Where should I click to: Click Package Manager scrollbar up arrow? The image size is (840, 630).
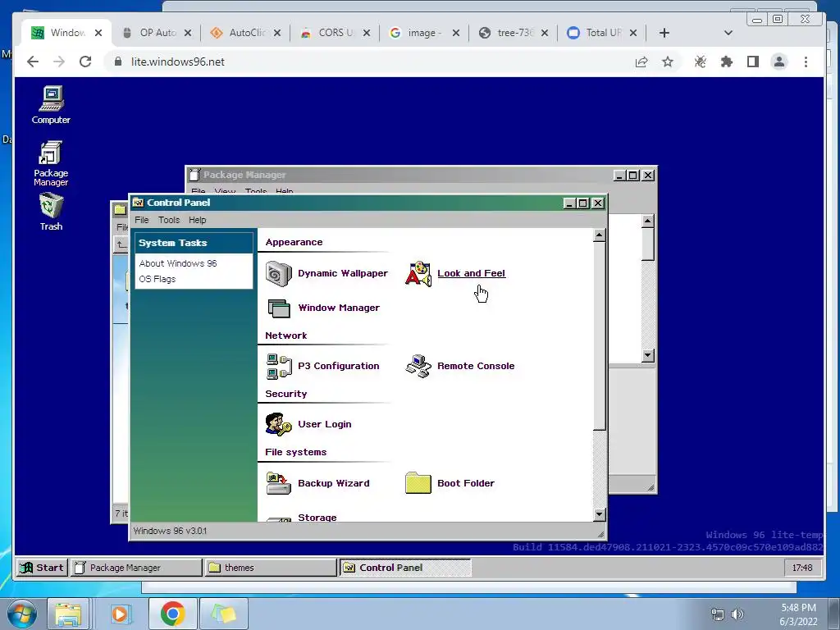648,221
